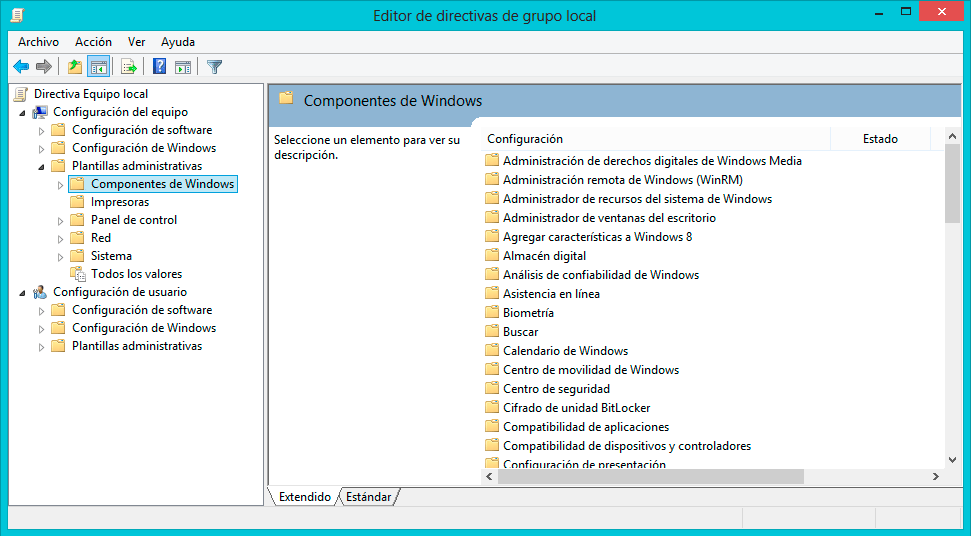
Task: Open Help via the question mark icon
Action: (x=159, y=66)
